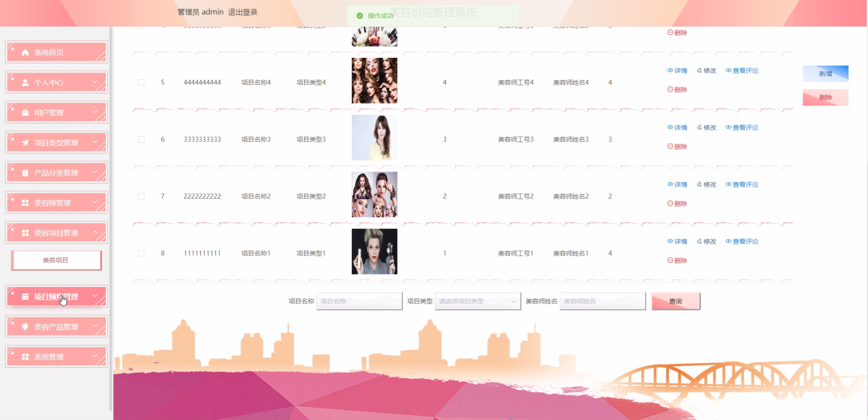The image size is (868, 420).
Task: Click the paper plane icon of 项目类型管理
Action: click(x=25, y=143)
